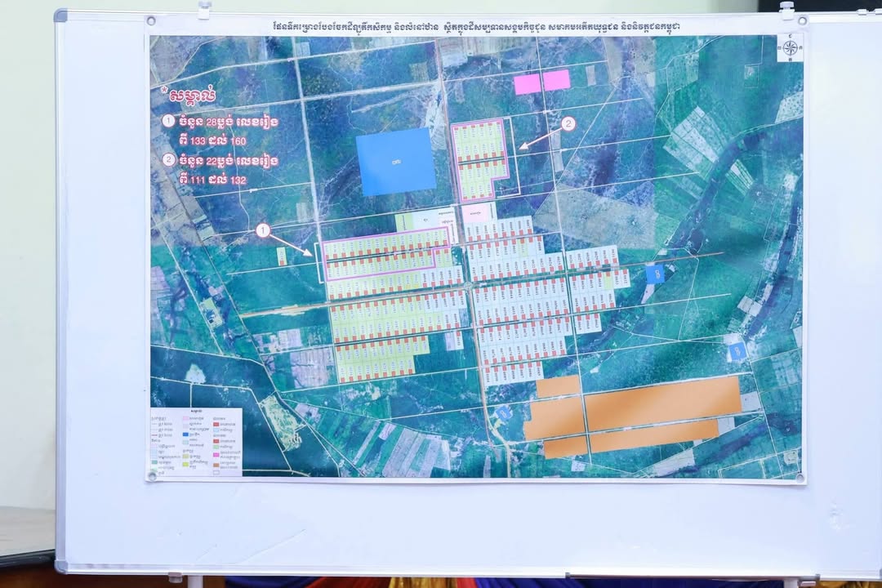The width and height of the screenshot is (882, 588).
Task: Click the smallest orange block at the bottom
Action: (x=565, y=447)
